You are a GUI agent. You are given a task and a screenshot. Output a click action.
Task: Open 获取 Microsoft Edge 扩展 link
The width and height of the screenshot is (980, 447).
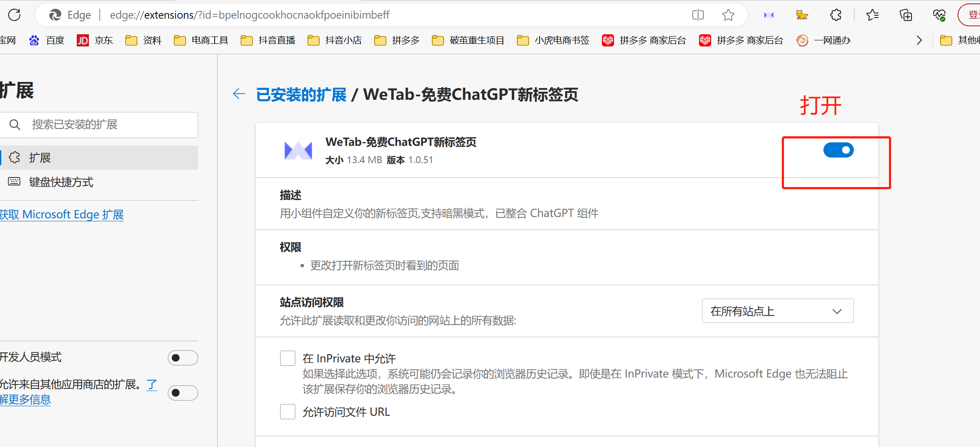coord(62,214)
